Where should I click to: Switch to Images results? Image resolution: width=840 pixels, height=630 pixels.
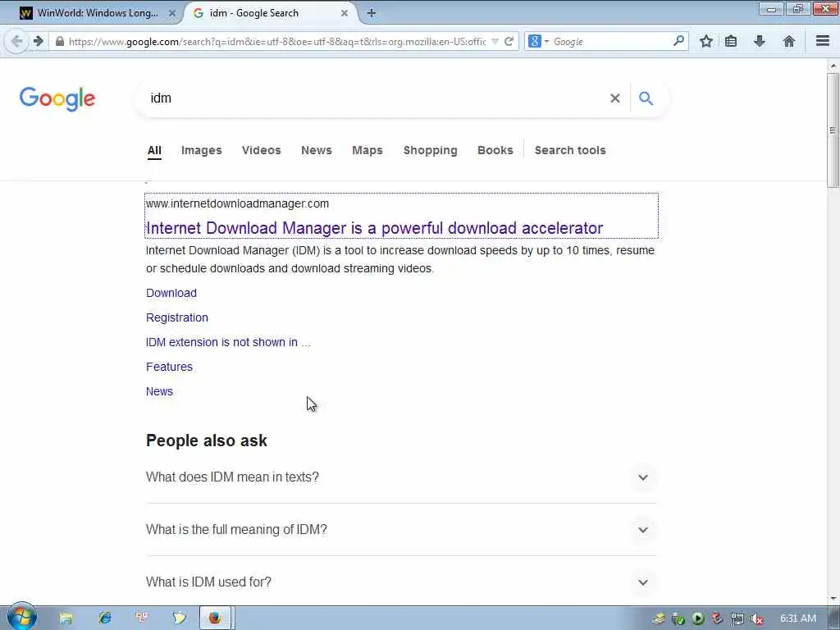tap(202, 151)
